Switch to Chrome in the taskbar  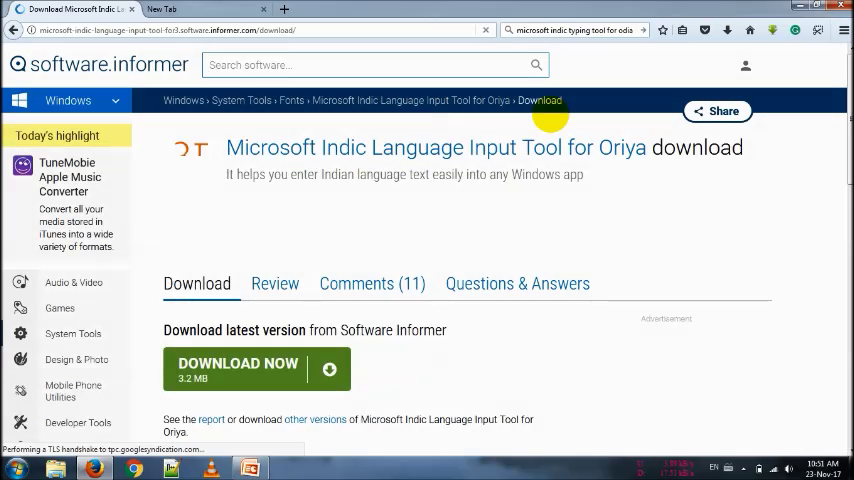coord(133,469)
